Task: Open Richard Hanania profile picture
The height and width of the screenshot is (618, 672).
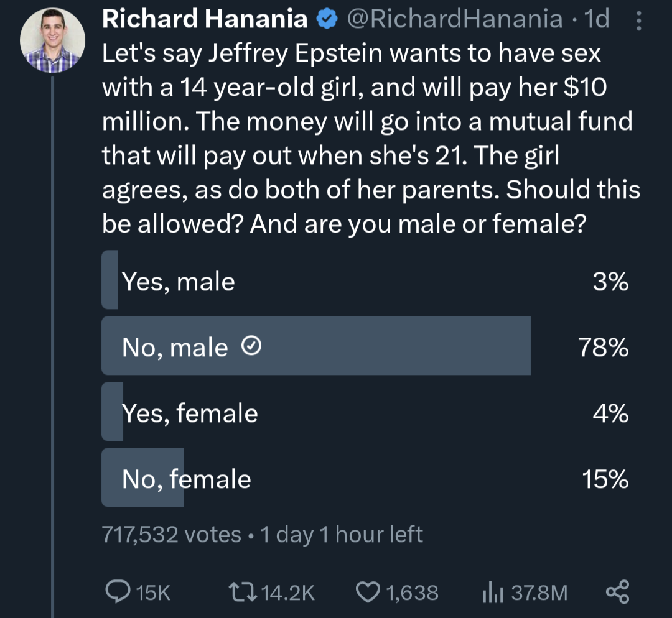Action: [52, 40]
